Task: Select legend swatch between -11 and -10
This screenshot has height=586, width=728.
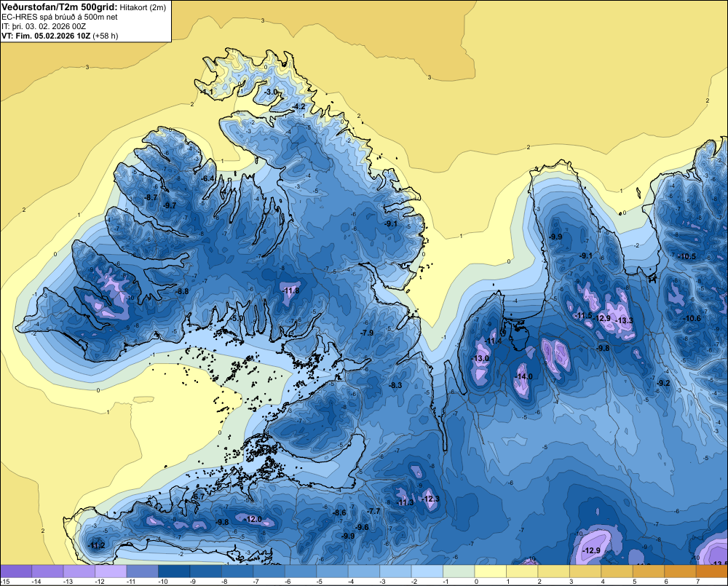Action: (x=143, y=571)
